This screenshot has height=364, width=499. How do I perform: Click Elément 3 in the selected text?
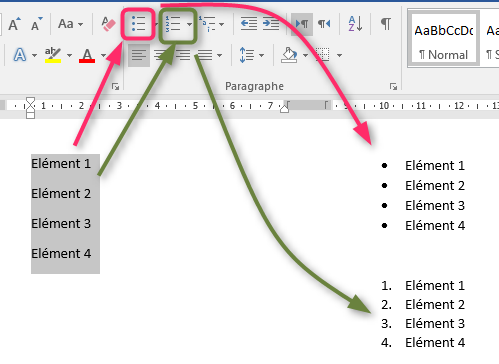tap(61, 224)
